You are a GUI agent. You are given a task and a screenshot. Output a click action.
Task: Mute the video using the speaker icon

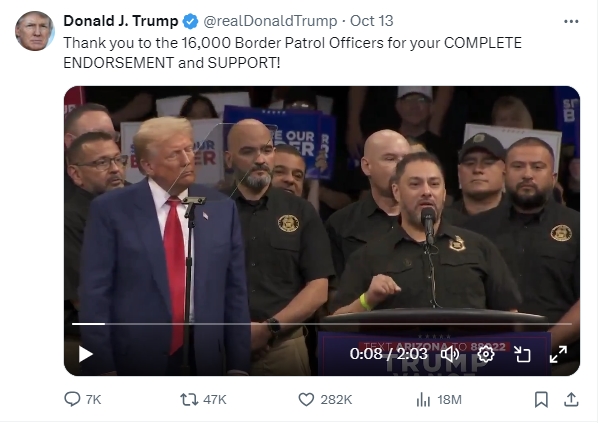[x=450, y=354]
